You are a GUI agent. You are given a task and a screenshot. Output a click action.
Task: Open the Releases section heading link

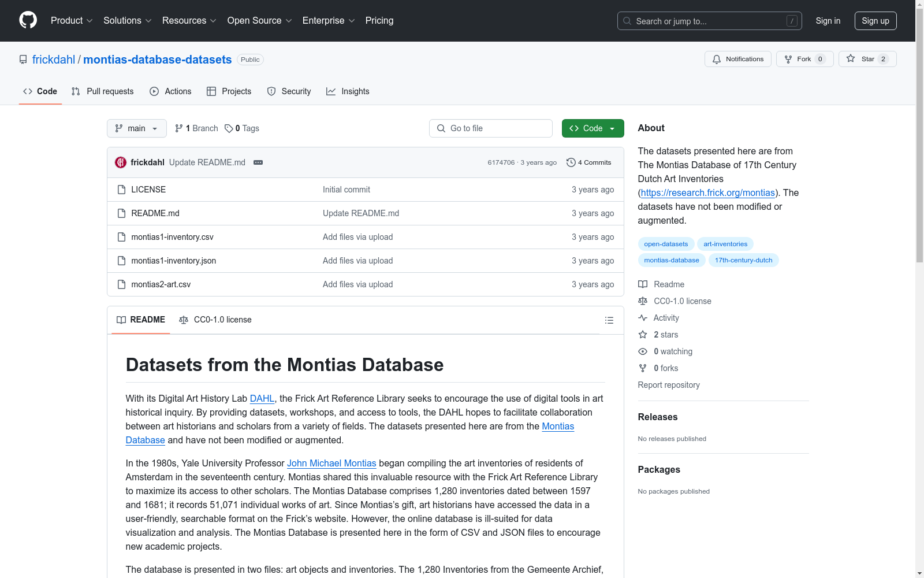658,417
